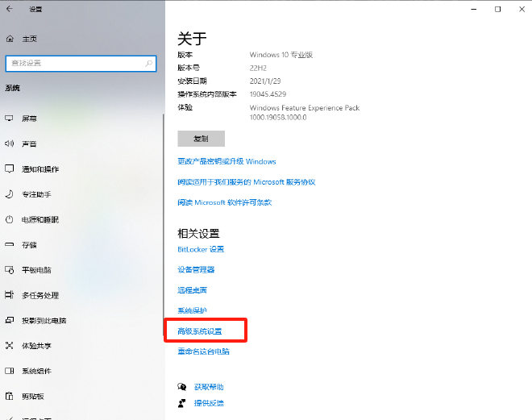Viewport: 532px width, 420px height.
Task: Focus the 查找设置 search field
Action: point(81,64)
